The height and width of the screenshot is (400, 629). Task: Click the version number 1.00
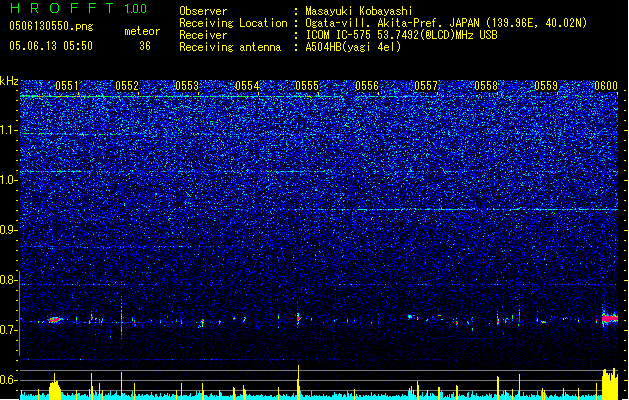click(x=135, y=9)
